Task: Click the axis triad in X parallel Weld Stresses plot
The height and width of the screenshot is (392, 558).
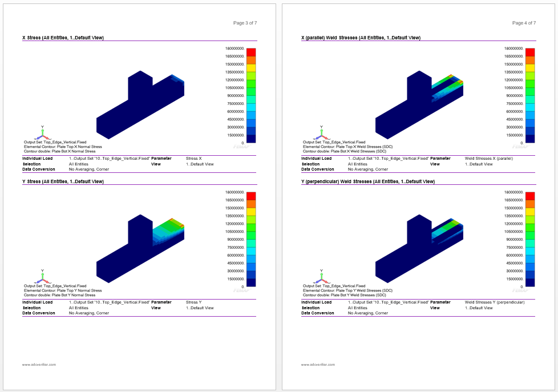Action: point(322,133)
